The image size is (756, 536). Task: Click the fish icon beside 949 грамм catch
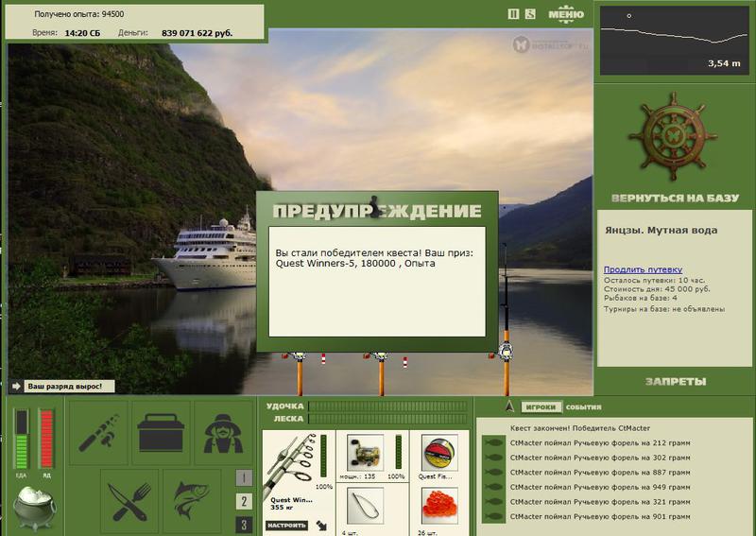coord(492,487)
